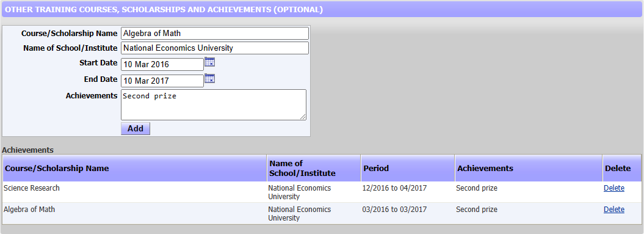Delete the Algebra of Math entry
The height and width of the screenshot is (234, 644).
point(613,210)
